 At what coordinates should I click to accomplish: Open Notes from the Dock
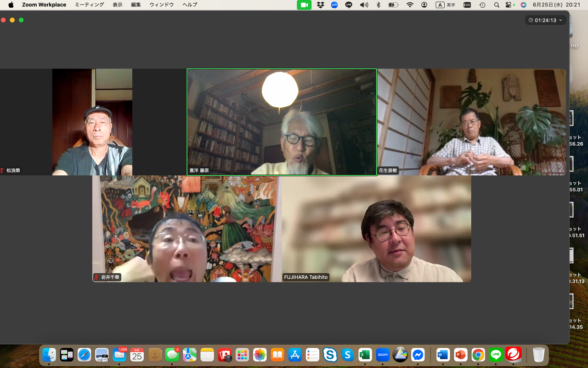pyautogui.click(x=207, y=355)
